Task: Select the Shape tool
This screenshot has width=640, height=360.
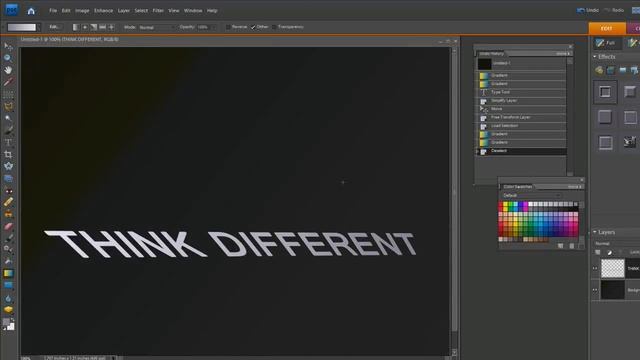Action: click(8, 285)
